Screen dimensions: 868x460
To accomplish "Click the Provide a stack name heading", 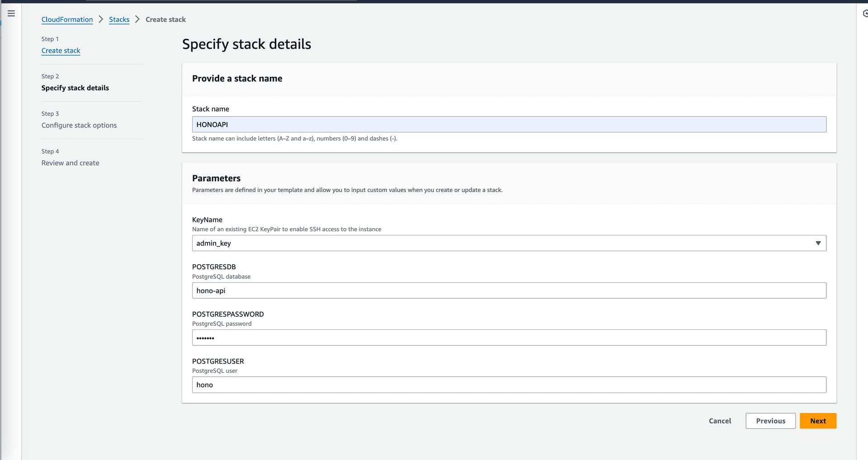I will pos(237,78).
